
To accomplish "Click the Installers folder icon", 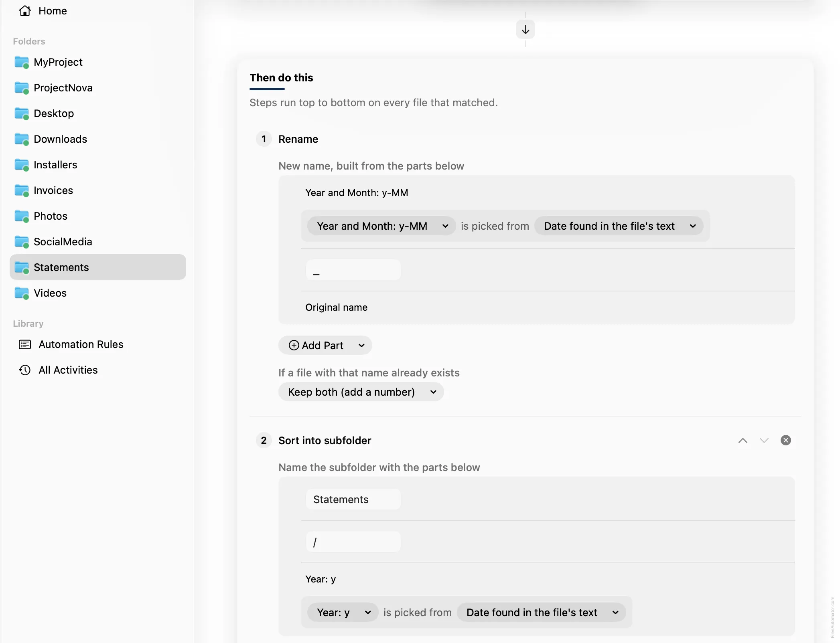I will point(22,165).
